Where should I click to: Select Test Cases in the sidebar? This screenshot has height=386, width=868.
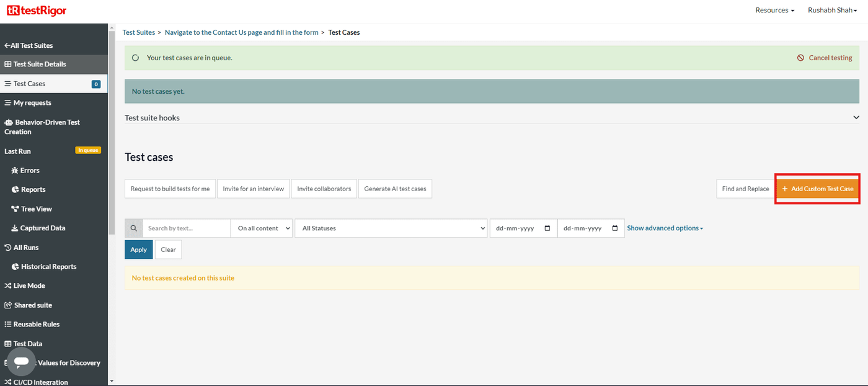[53, 84]
